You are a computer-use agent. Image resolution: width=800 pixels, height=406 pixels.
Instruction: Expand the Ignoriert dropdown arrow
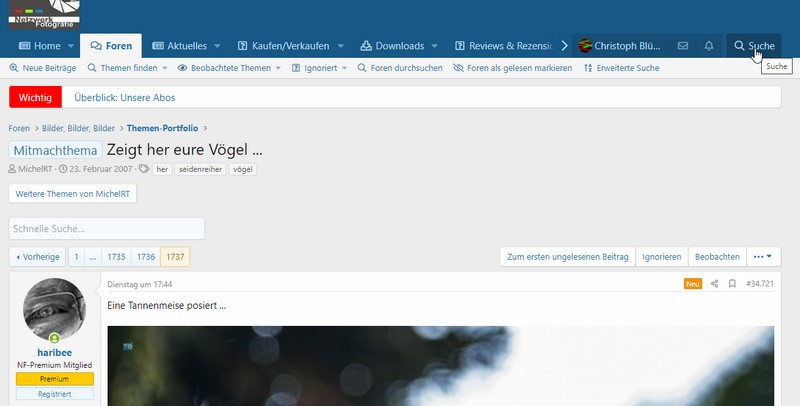click(x=344, y=68)
